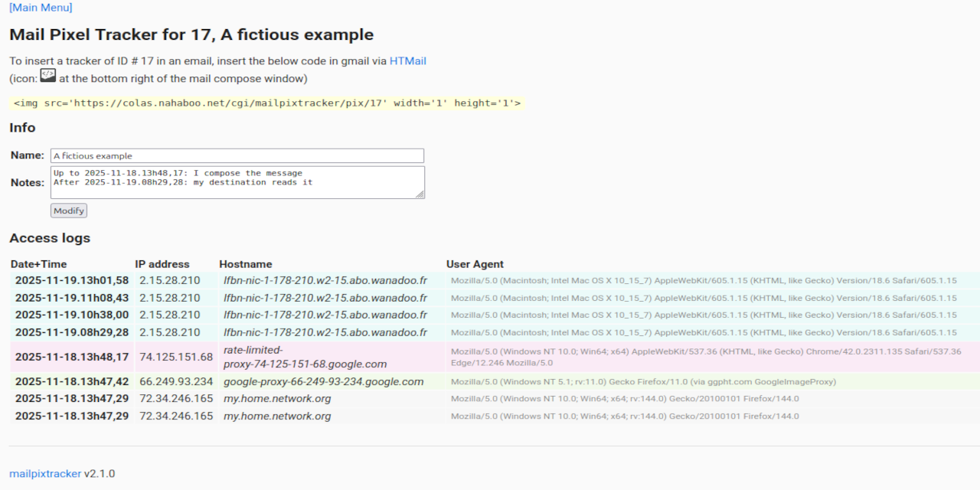980x490 pixels.
Task: Select the 2025-11-19.13h01,58 log entry
Action: [x=72, y=281]
